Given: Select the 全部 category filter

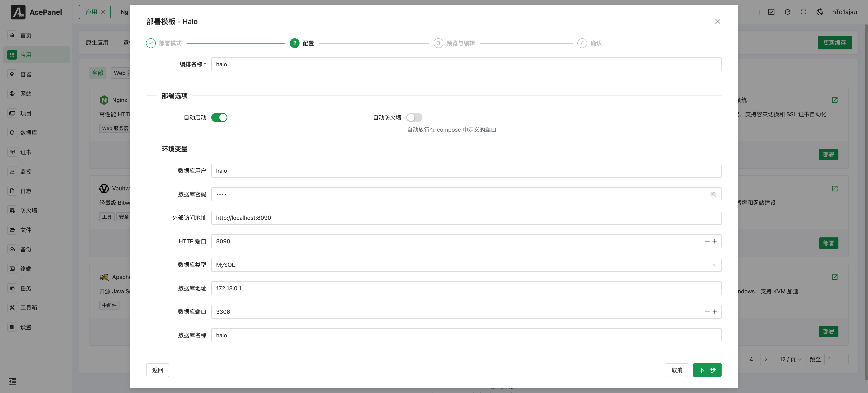Looking at the screenshot, I should click(97, 73).
